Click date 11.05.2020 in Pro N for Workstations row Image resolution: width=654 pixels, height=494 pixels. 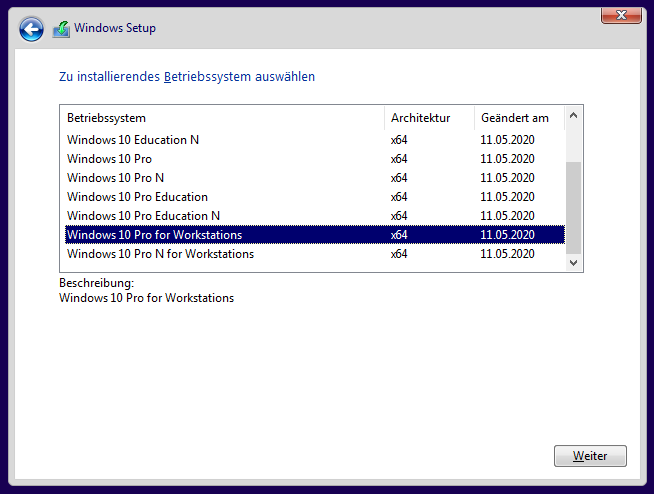point(507,254)
